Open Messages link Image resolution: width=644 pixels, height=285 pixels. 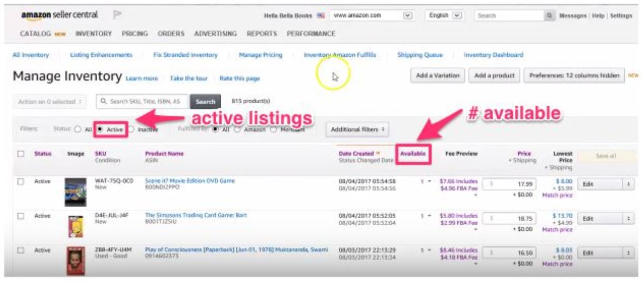click(573, 16)
